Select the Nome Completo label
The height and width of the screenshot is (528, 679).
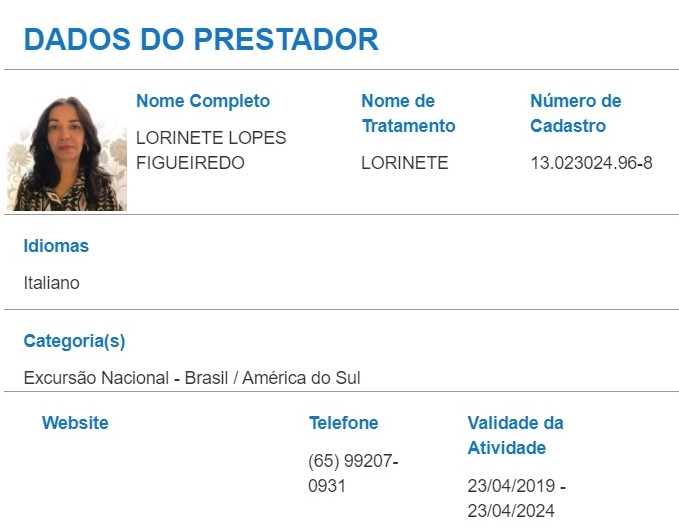click(203, 101)
